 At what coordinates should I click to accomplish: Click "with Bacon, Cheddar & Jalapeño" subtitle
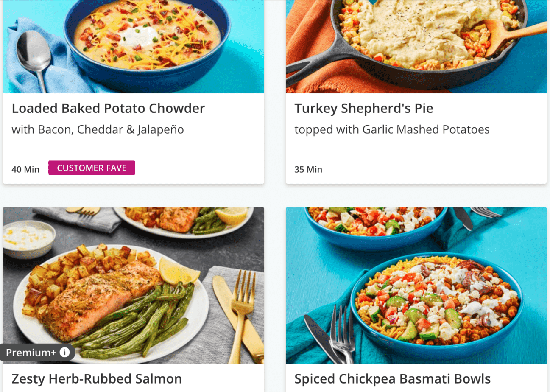click(x=98, y=129)
